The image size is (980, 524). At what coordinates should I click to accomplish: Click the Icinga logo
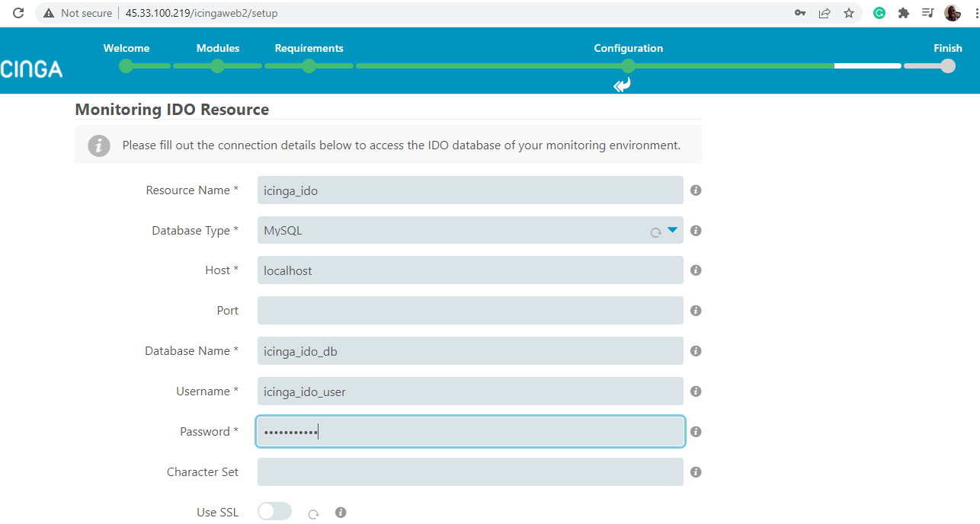pyautogui.click(x=31, y=69)
